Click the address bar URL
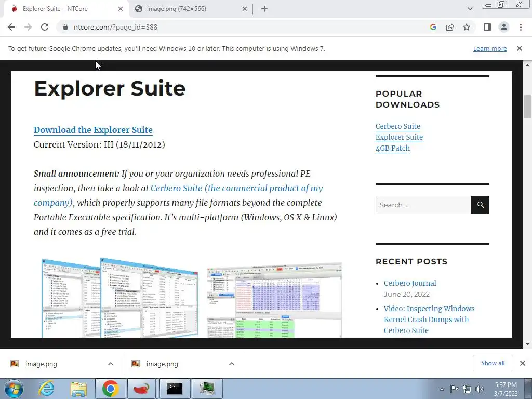 [x=115, y=27]
